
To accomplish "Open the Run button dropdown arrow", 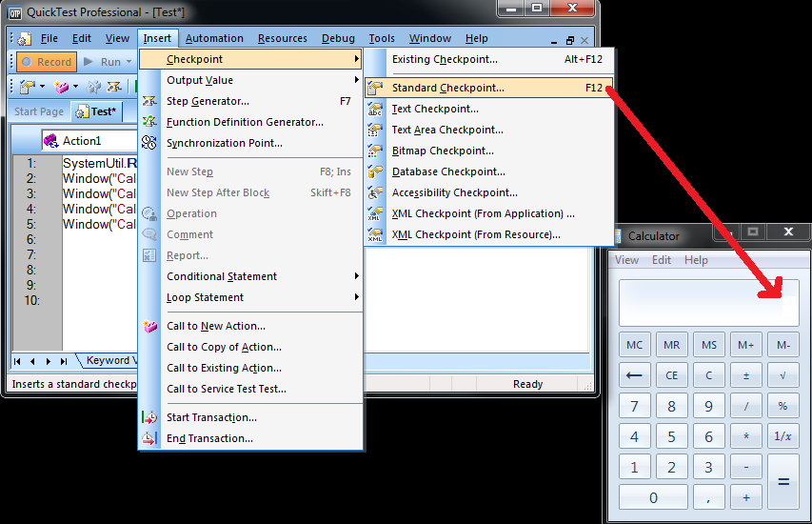I will tap(129, 62).
